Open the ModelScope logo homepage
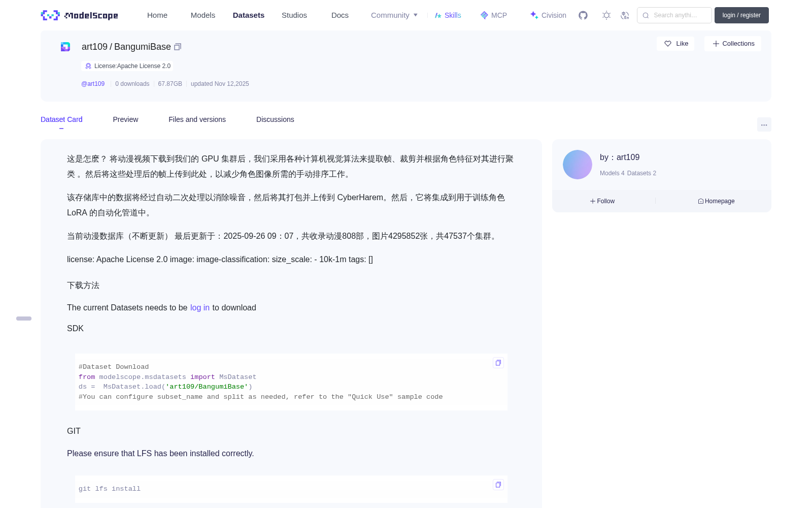The width and height of the screenshot is (812, 508). (x=80, y=15)
